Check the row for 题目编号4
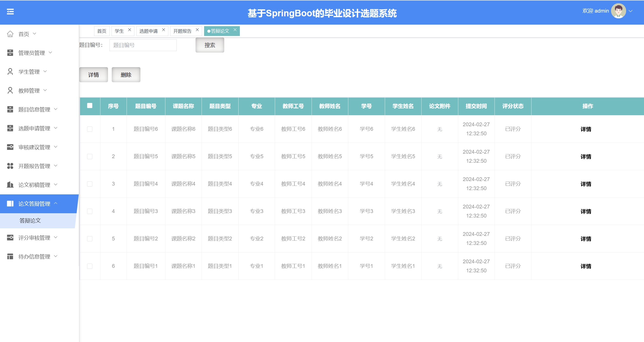Viewport: 644px width, 342px height. (x=90, y=184)
